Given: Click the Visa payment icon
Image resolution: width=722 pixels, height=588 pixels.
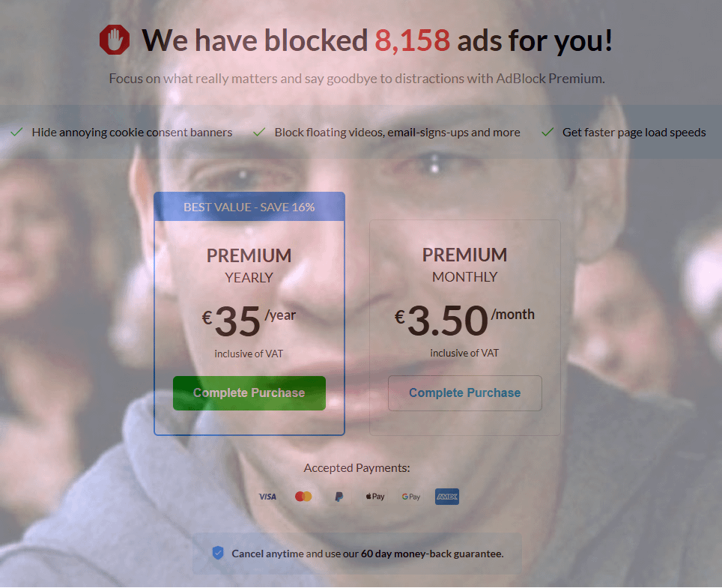Looking at the screenshot, I should 267,497.
